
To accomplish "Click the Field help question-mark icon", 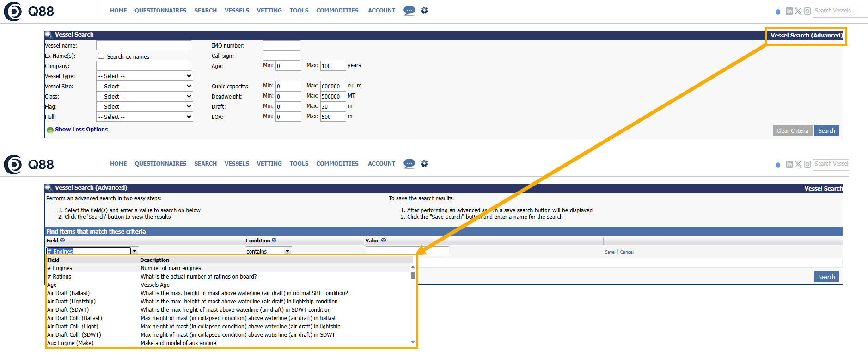I will 62,240.
